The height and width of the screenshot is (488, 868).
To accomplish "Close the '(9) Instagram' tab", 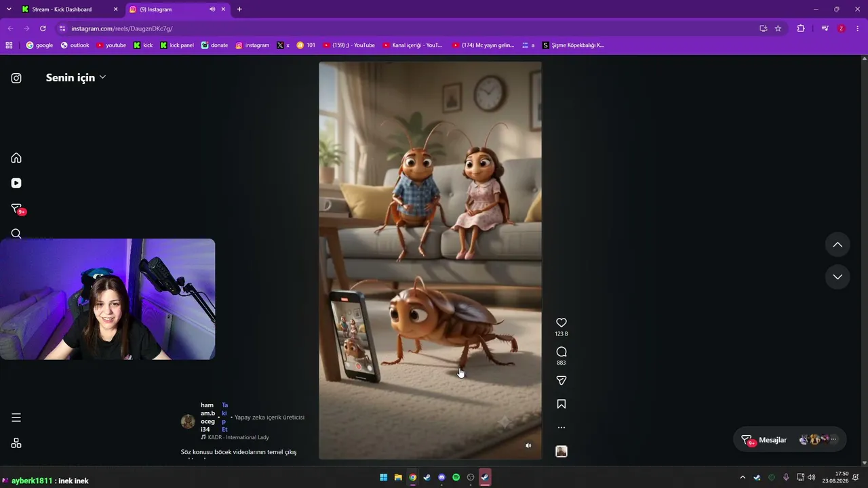I will (x=223, y=9).
